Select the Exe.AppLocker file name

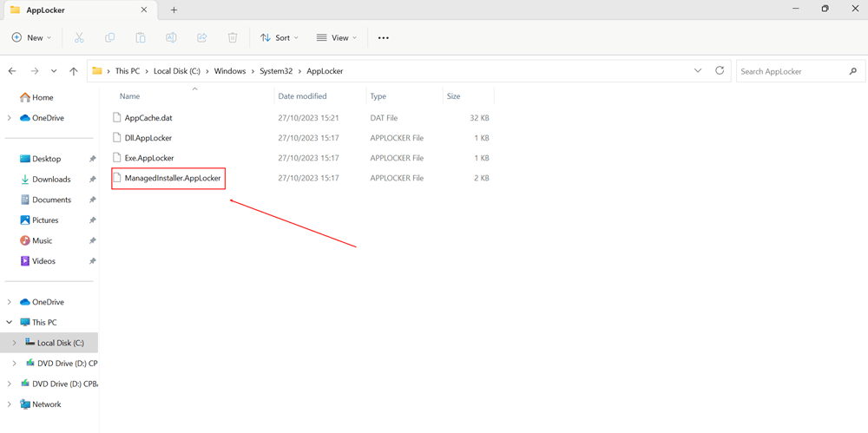click(x=149, y=158)
